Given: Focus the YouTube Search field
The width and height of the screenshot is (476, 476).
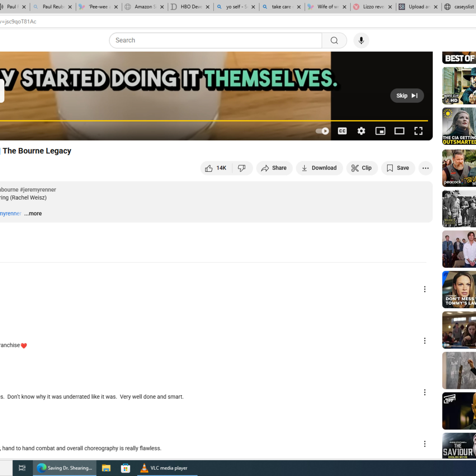Looking at the screenshot, I should coord(216,40).
